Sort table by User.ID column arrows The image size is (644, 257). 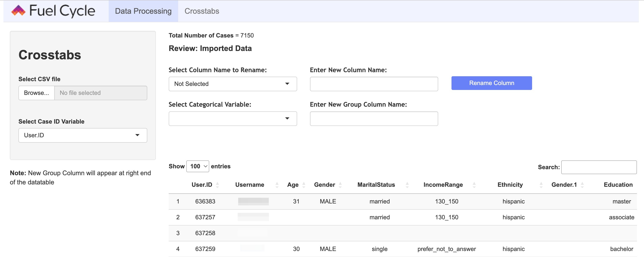click(x=217, y=185)
